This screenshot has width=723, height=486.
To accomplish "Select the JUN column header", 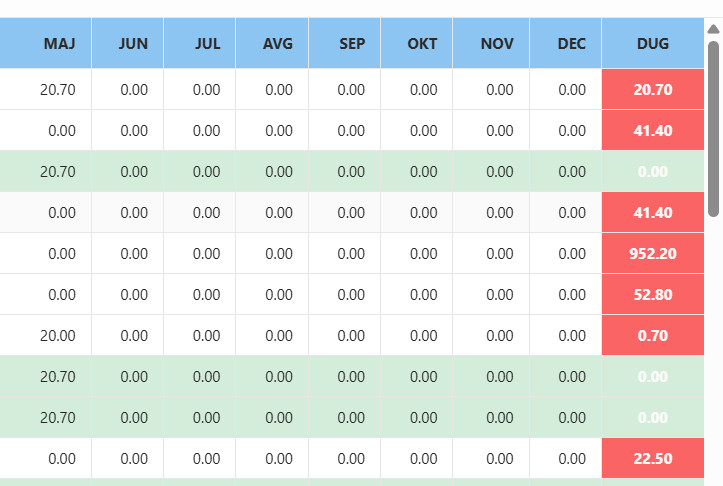I will (133, 44).
